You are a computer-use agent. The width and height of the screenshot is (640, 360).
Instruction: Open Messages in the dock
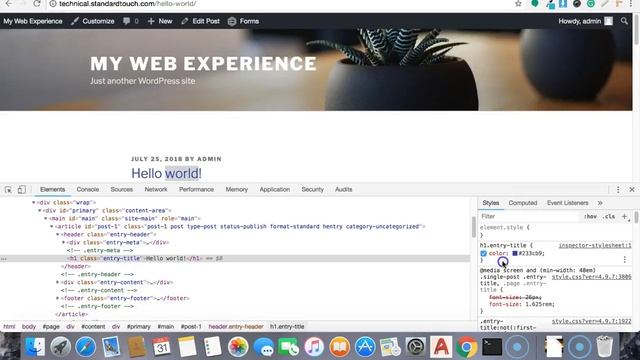(x=264, y=347)
